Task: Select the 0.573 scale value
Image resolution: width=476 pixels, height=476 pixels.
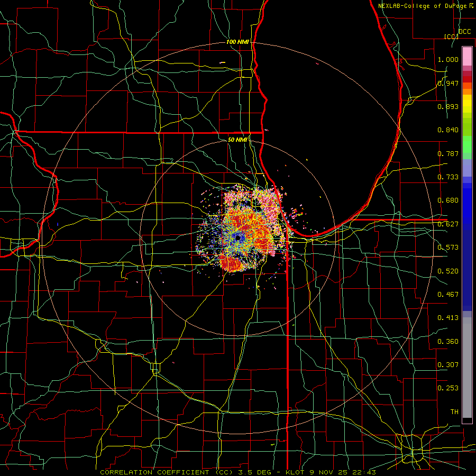Action: pyautogui.click(x=448, y=248)
